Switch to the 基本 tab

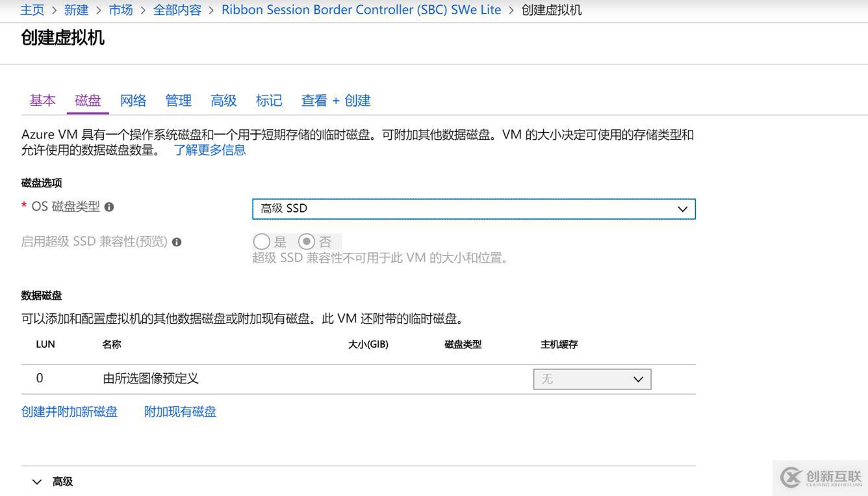tap(42, 100)
